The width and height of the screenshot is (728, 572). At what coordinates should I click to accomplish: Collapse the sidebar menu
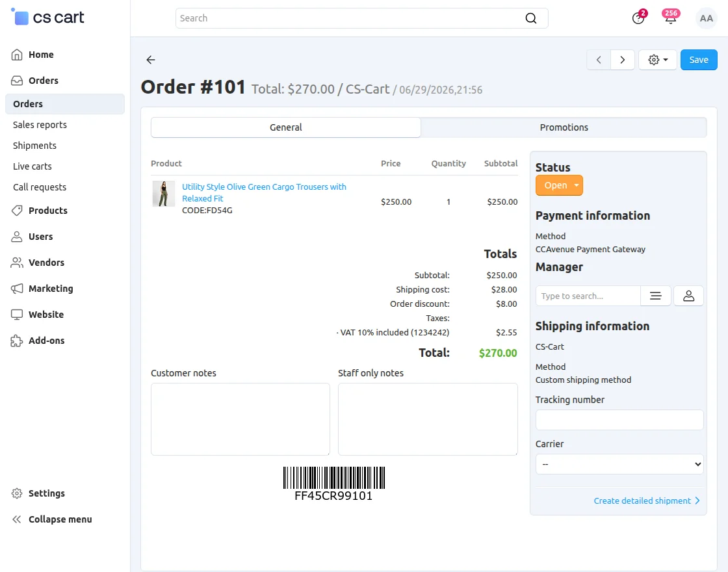coord(60,519)
